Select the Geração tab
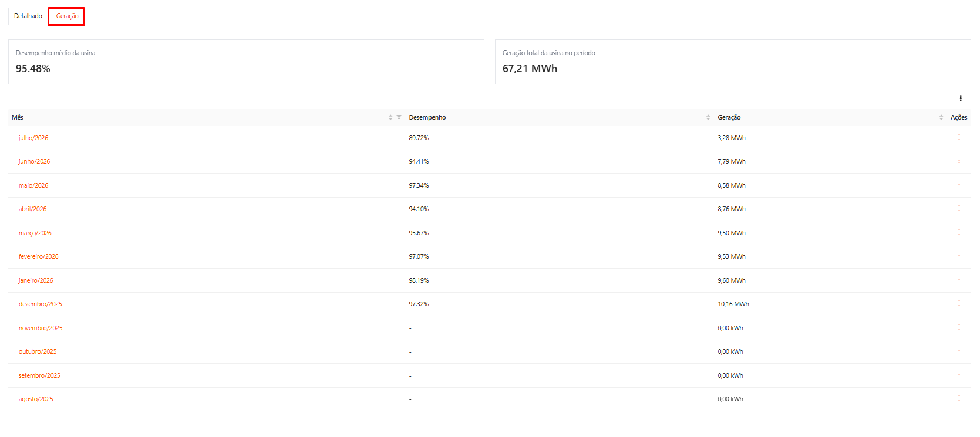Image resolution: width=980 pixels, height=437 pixels. (x=67, y=16)
